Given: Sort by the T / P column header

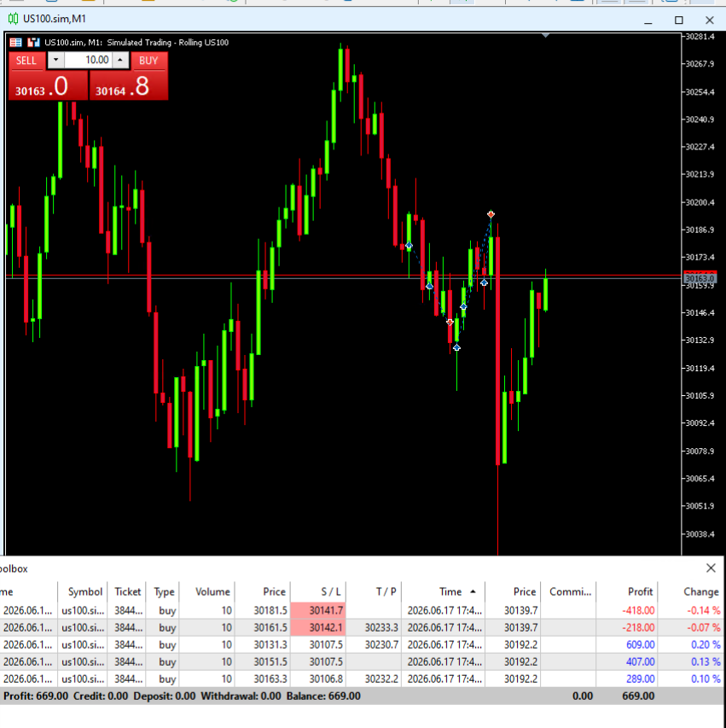Looking at the screenshot, I should click(374, 591).
